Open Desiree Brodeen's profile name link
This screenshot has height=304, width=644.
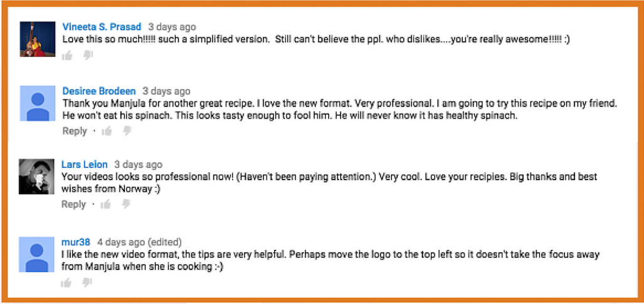99,91
